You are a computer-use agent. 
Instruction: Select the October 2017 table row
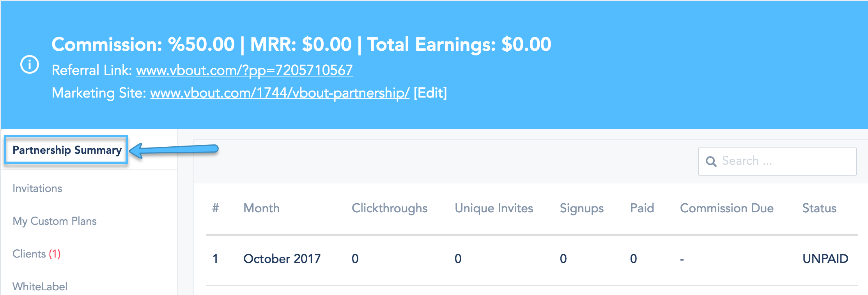coord(532,259)
